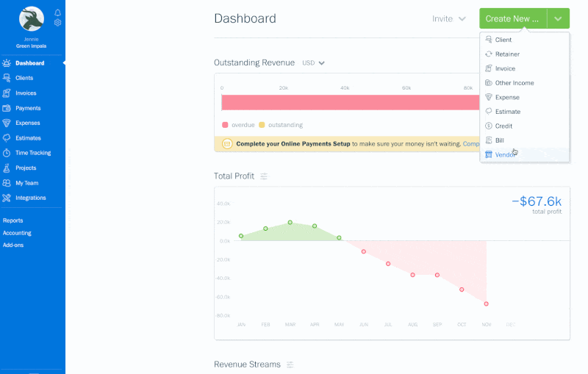Expand the Invite dropdown

tap(449, 18)
